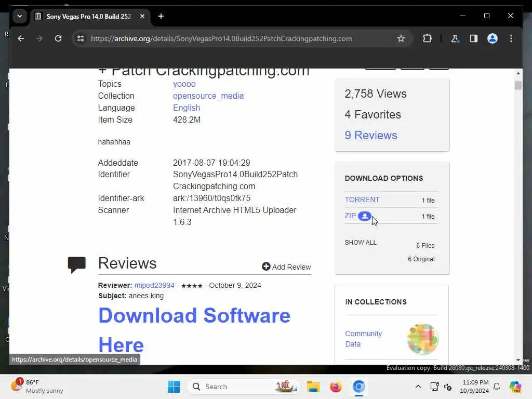Viewport: 532px width, 399px height.
Task: Click the scrollbar down arrow
Action: pyautogui.click(x=518, y=360)
